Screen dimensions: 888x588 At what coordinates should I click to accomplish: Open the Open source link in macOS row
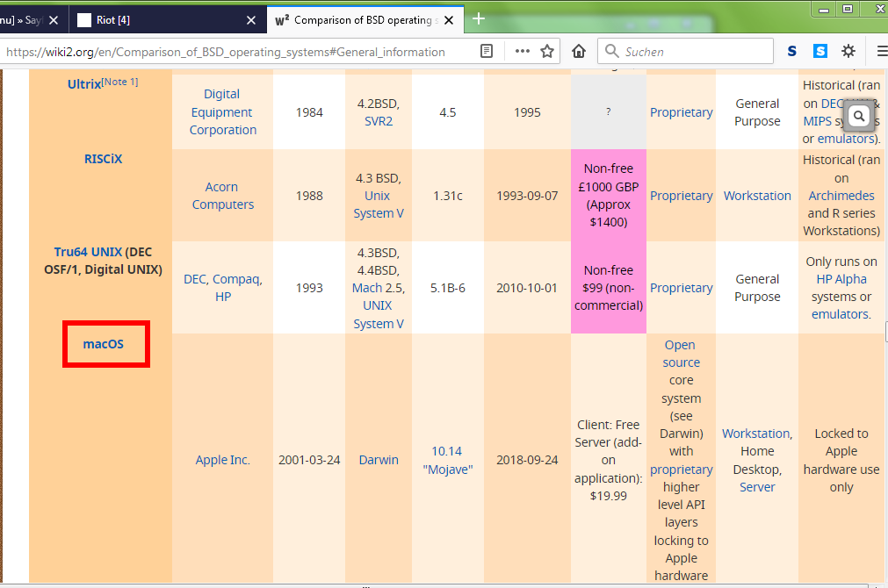point(682,354)
